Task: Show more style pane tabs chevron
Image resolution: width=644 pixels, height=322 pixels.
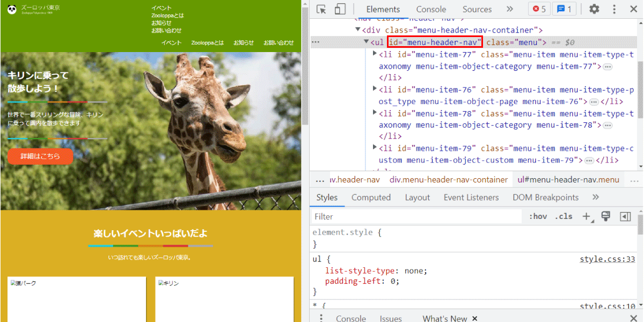Action: tap(595, 197)
